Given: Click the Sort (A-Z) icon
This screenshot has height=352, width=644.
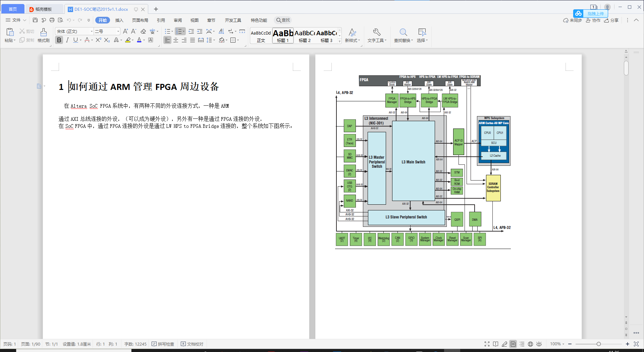Looking at the screenshot, I should coord(221,31).
